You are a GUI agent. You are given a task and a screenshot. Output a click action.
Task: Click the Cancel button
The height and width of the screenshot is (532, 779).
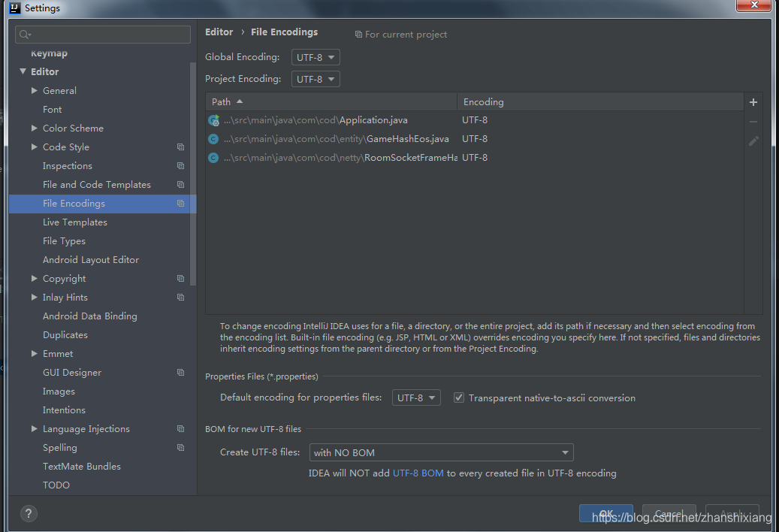669,514
